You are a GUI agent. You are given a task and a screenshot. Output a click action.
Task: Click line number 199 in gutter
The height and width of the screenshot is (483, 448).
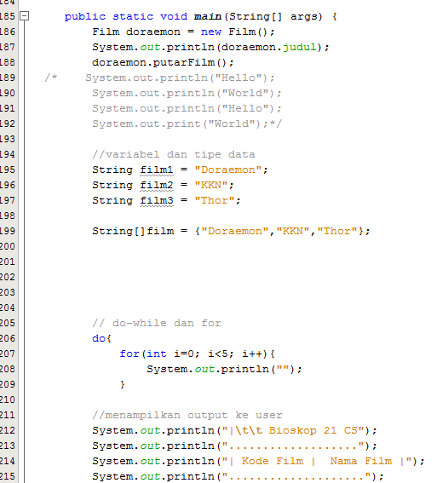pos(8,231)
